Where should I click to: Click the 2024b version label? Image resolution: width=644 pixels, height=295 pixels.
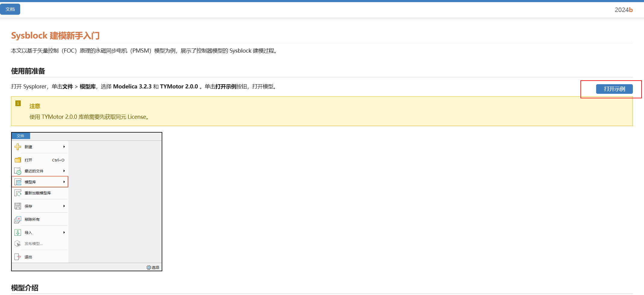pos(624,10)
